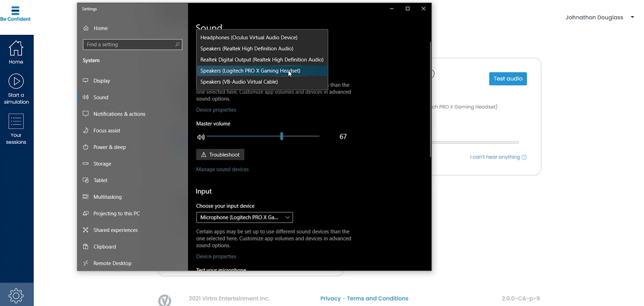Click the Input section heading
The image size is (644, 306).
click(204, 191)
